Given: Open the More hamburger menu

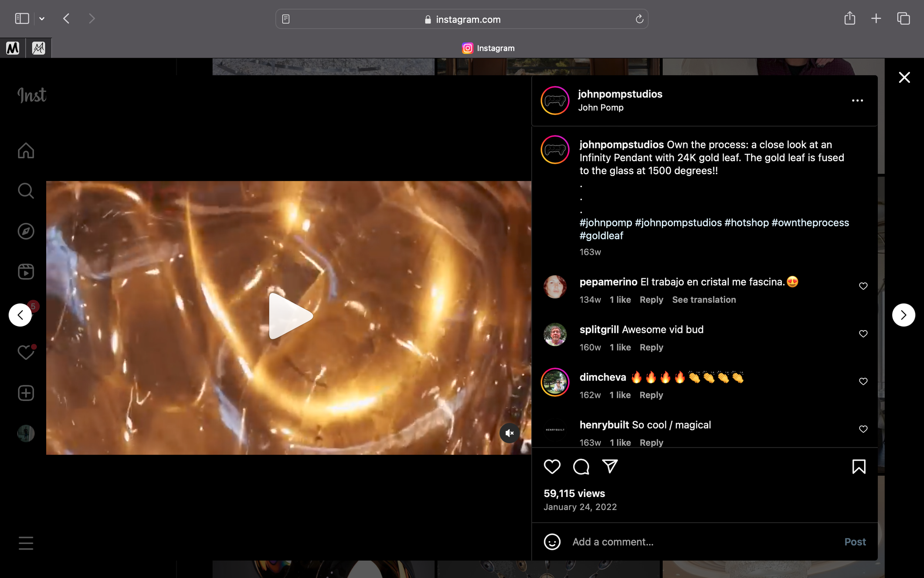Looking at the screenshot, I should click(26, 543).
